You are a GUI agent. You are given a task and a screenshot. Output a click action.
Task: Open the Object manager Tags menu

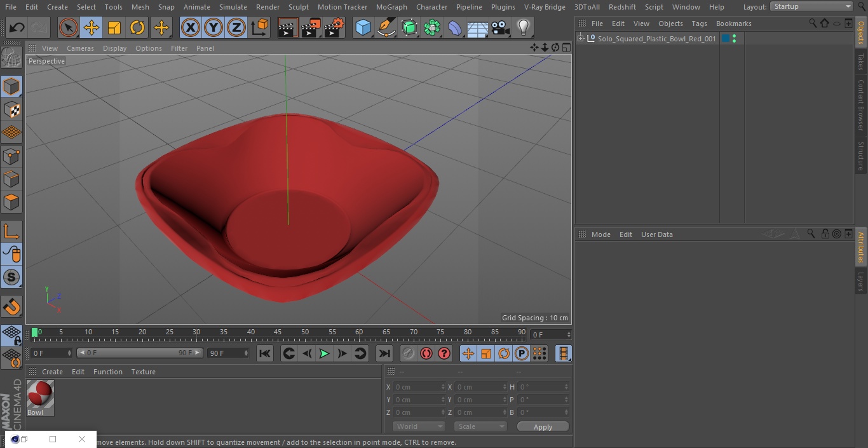699,24
